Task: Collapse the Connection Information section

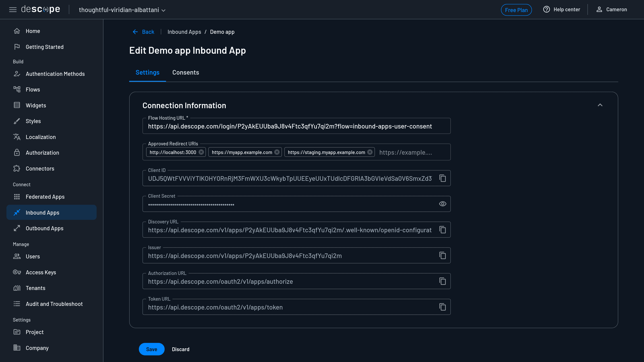Action: (x=600, y=105)
